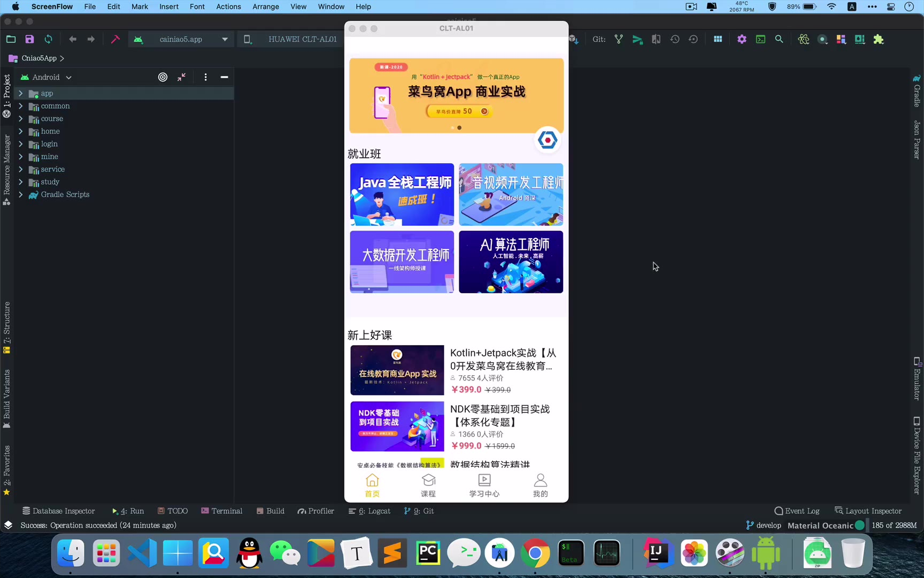
Task: Click the puzzle piece plugin icon
Action: (x=879, y=39)
